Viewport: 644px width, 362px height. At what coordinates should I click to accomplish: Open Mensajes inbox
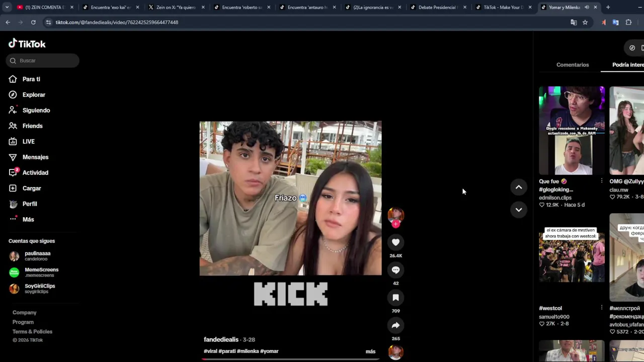[x=35, y=157]
